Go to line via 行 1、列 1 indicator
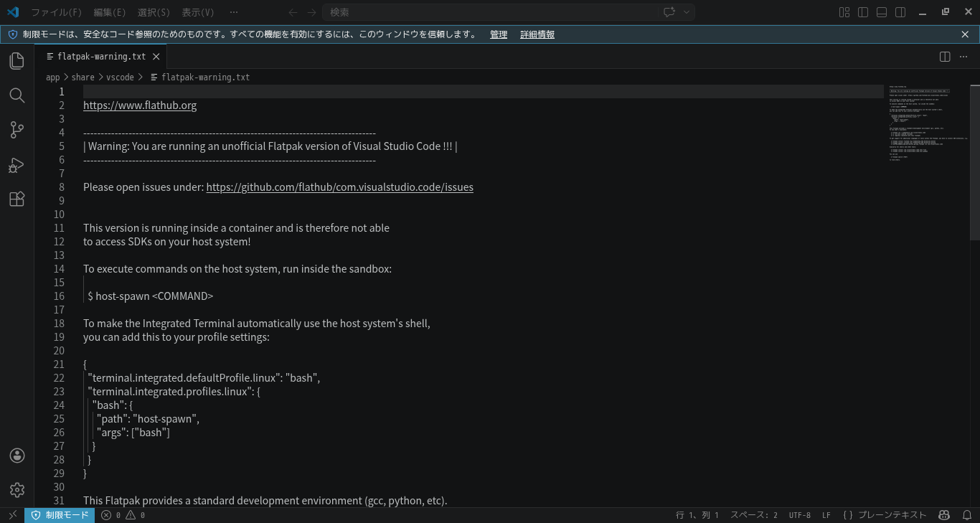The image size is (980, 523). pyautogui.click(x=697, y=515)
